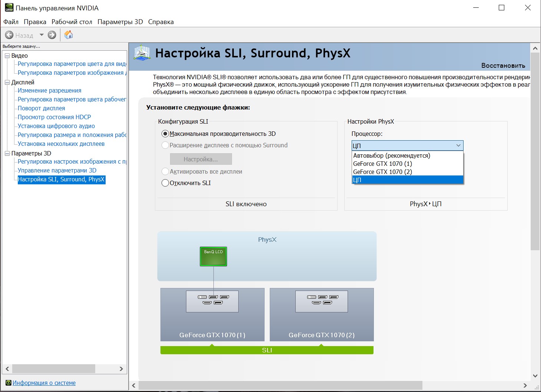
Task: Click the 'Настройка...' Surround button
Action: 201,159
